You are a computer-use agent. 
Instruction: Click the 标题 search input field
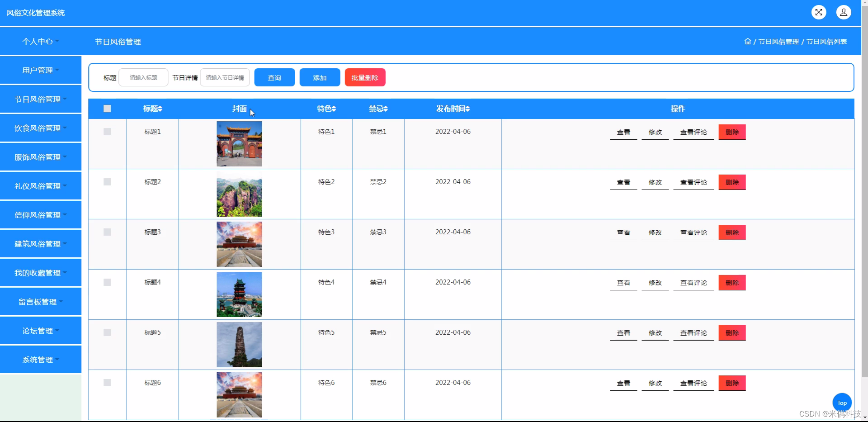143,77
